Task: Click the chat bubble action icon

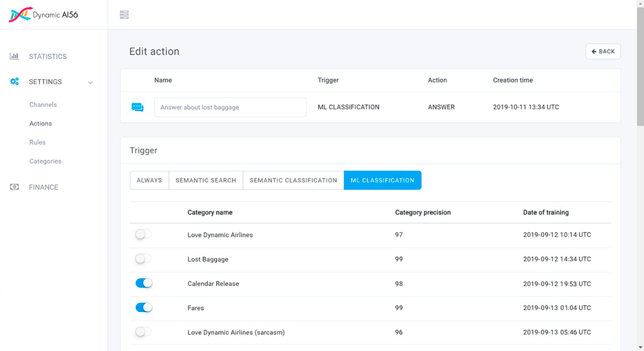Action: 138,107
